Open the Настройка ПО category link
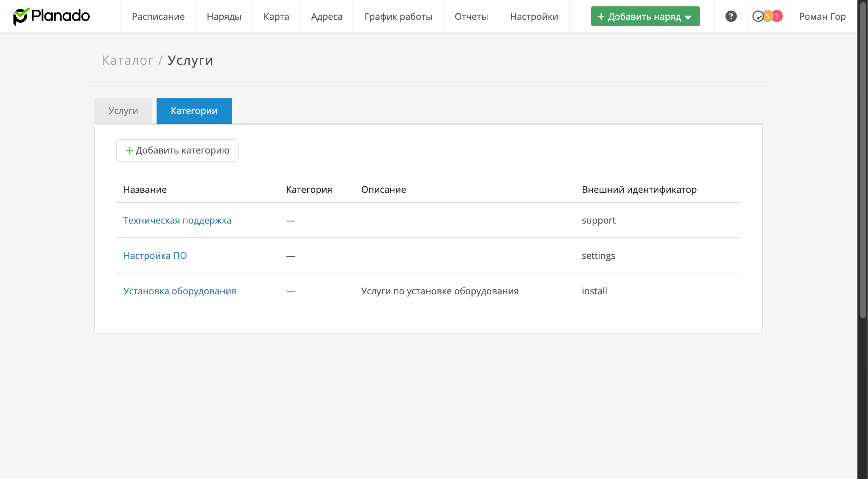This screenshot has width=868, height=479. coord(155,256)
